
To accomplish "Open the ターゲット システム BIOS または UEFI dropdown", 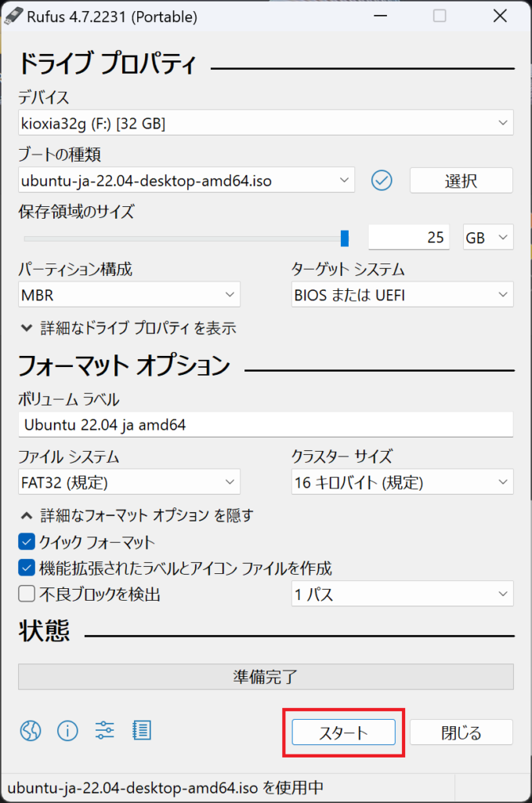I will pyautogui.click(x=402, y=295).
